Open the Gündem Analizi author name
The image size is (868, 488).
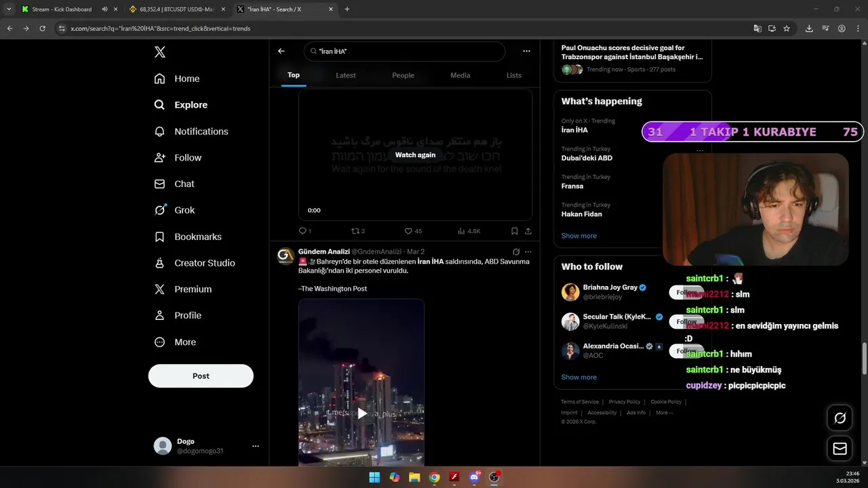tap(324, 251)
